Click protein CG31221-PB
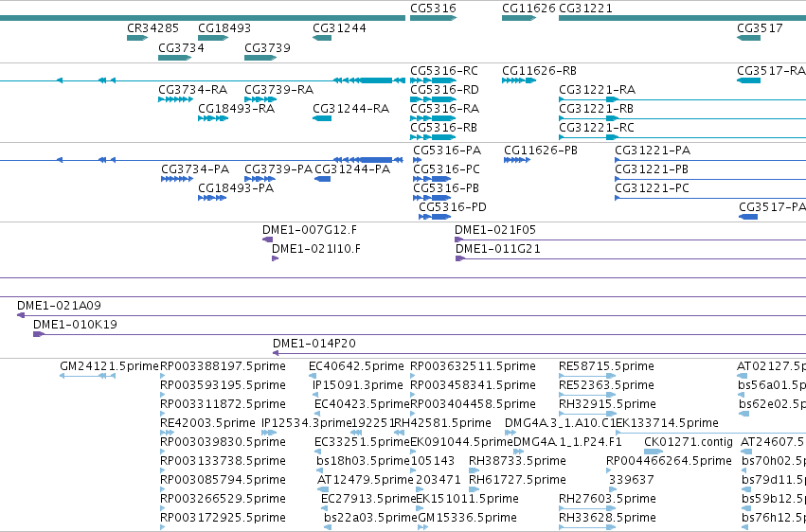 (710, 179)
